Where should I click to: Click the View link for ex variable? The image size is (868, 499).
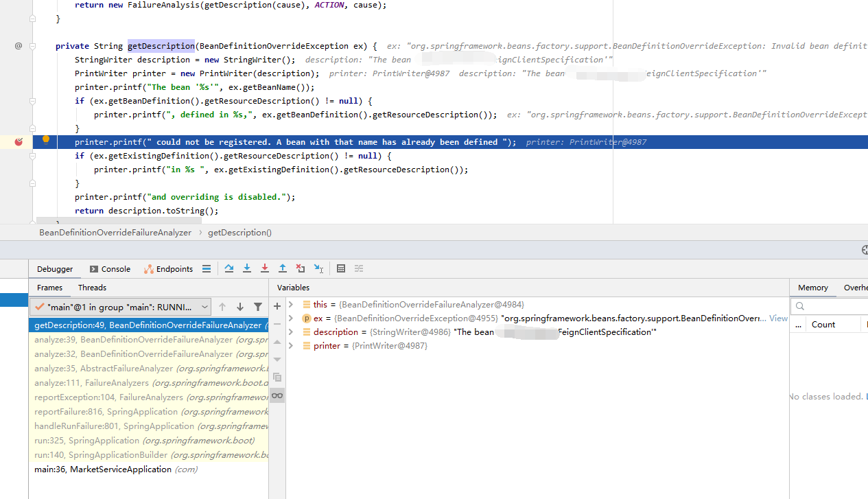[x=778, y=318]
